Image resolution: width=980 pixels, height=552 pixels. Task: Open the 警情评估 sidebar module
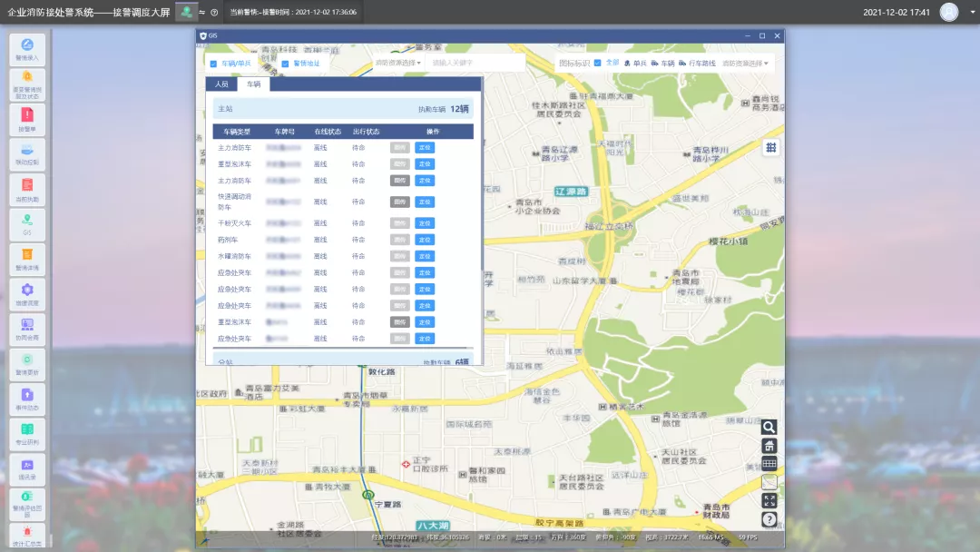27,505
